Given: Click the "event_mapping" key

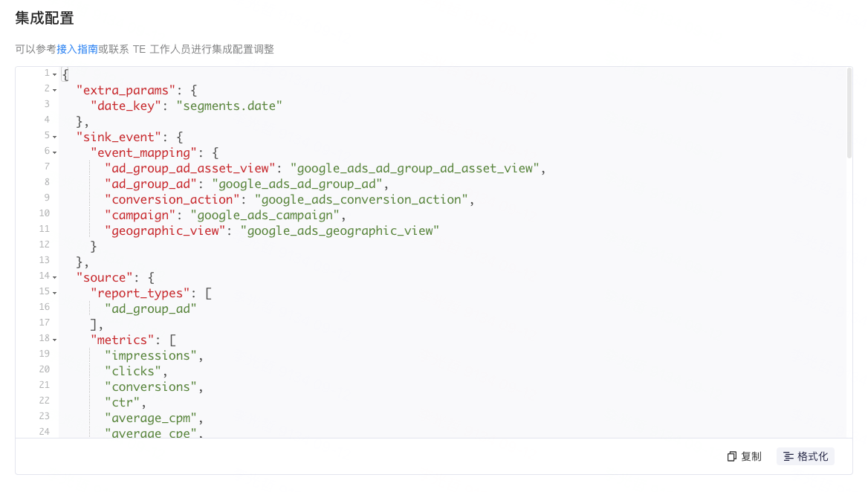Looking at the screenshot, I should pyautogui.click(x=144, y=153).
